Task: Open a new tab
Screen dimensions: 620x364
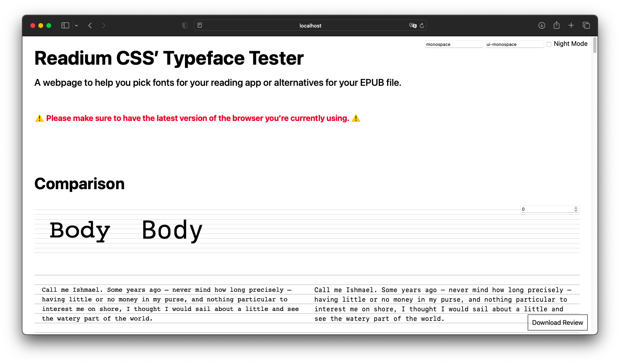Action: tap(571, 26)
